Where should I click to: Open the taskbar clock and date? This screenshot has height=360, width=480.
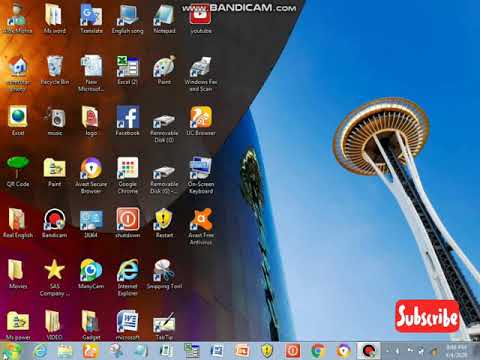[x=457, y=351]
